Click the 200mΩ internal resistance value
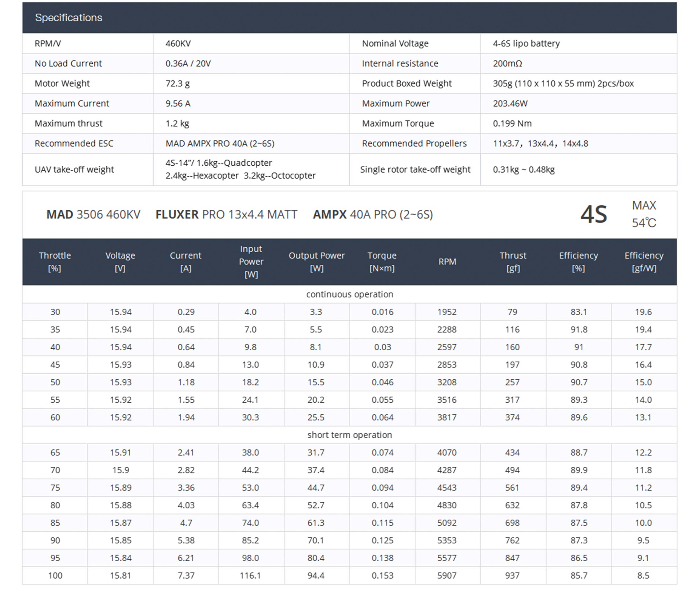 point(507,64)
